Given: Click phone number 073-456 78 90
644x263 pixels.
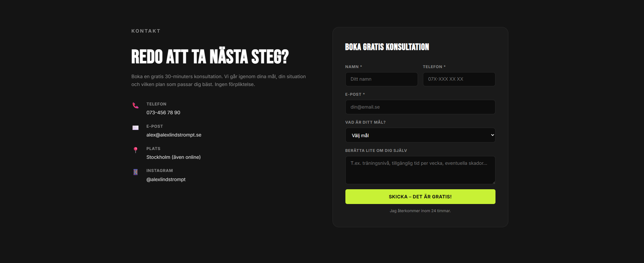Looking at the screenshot, I should [163, 113].
